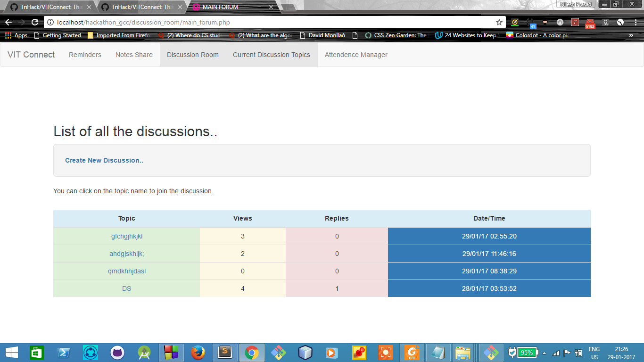Open the Reminders nav item
Image resolution: width=644 pixels, height=362 pixels.
click(85, 55)
